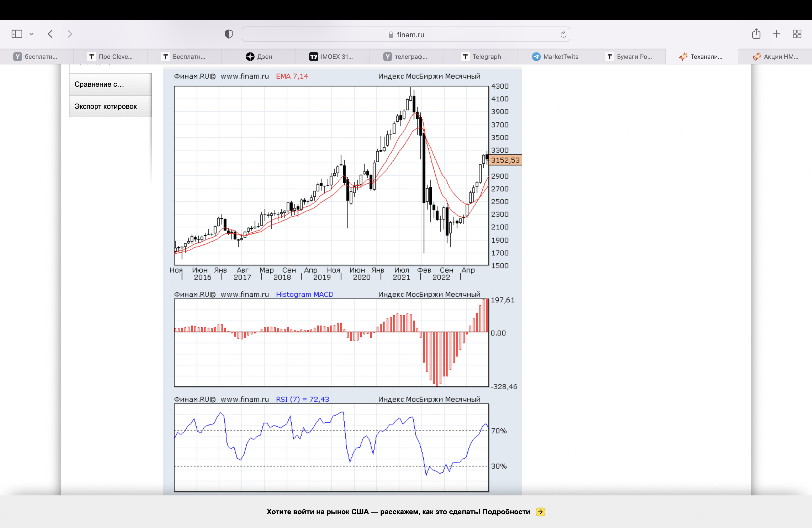Click the lock icon in address bar
The width and height of the screenshot is (812, 528).
pos(391,35)
